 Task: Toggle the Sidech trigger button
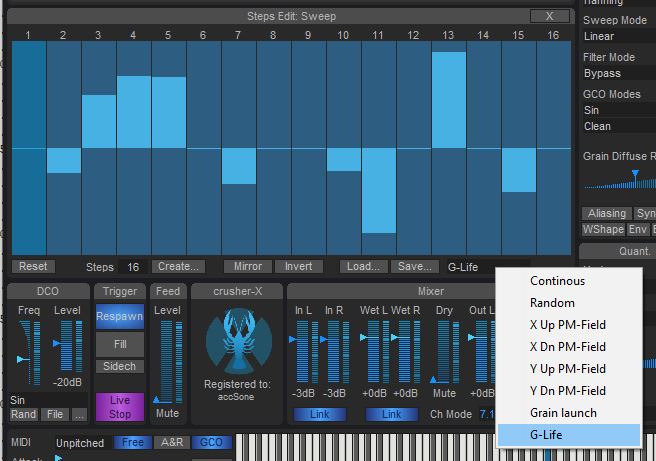(120, 366)
